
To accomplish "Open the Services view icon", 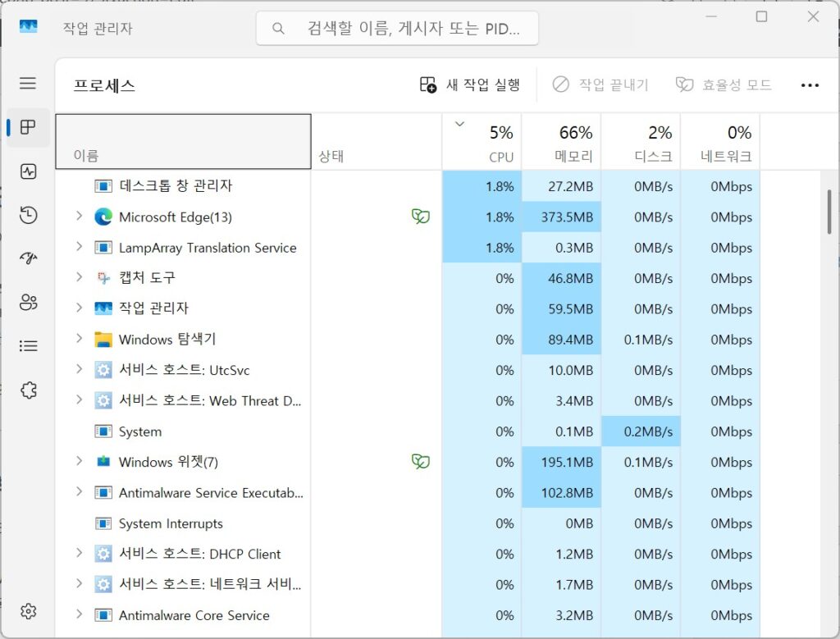I will click(x=28, y=390).
